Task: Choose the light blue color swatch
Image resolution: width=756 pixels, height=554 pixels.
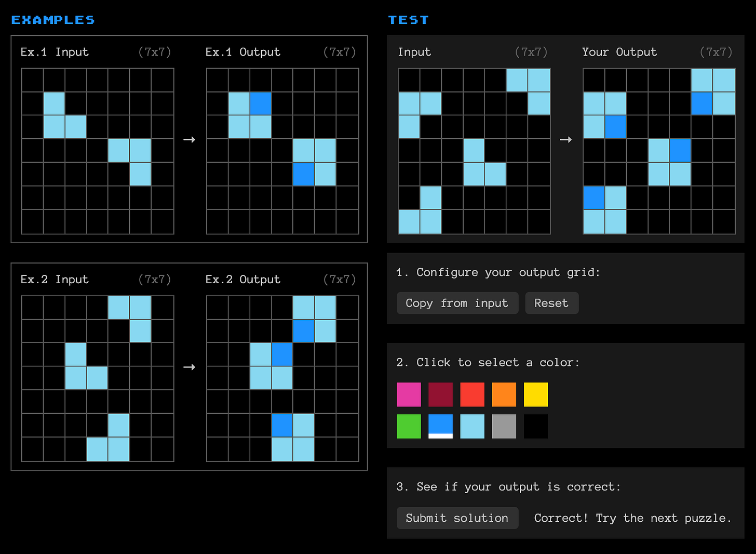Action: pyautogui.click(x=472, y=426)
